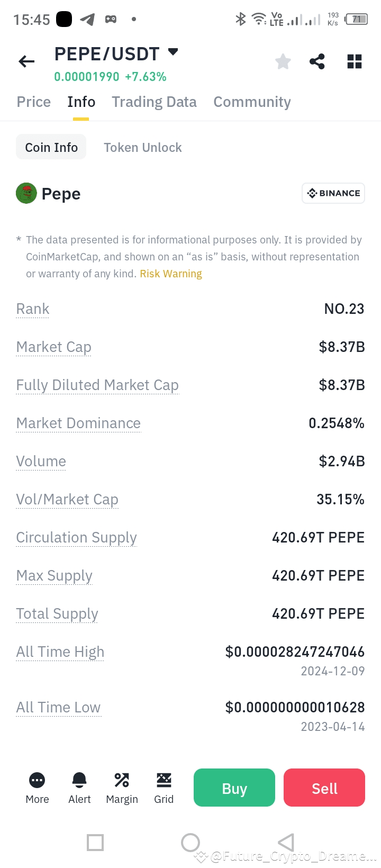Image resolution: width=381 pixels, height=868 pixels.
Task: Switch to the Trading Data tab
Action: pos(154,102)
